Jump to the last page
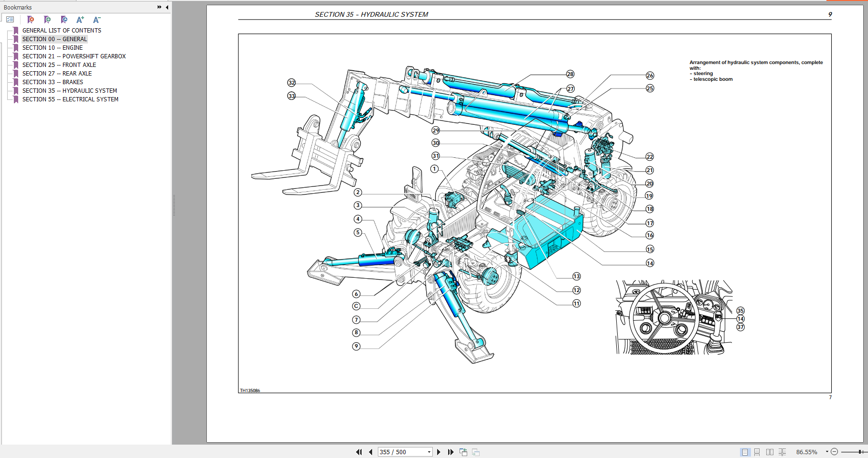Viewport: 868px width, 458px height. pos(450,452)
